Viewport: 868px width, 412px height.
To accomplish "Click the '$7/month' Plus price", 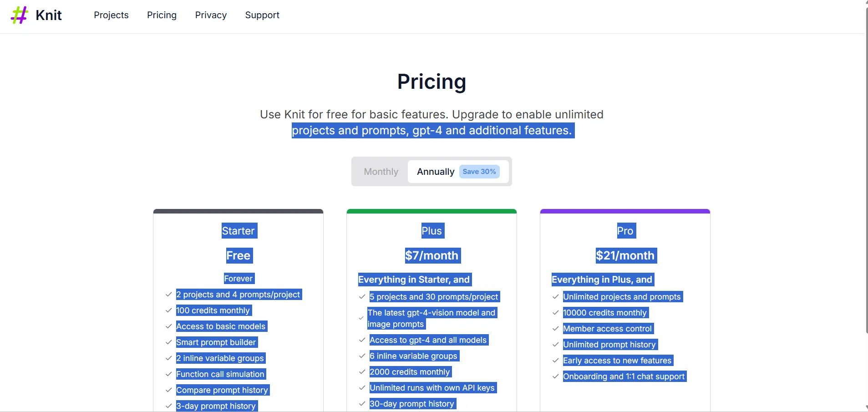I will pos(431,256).
